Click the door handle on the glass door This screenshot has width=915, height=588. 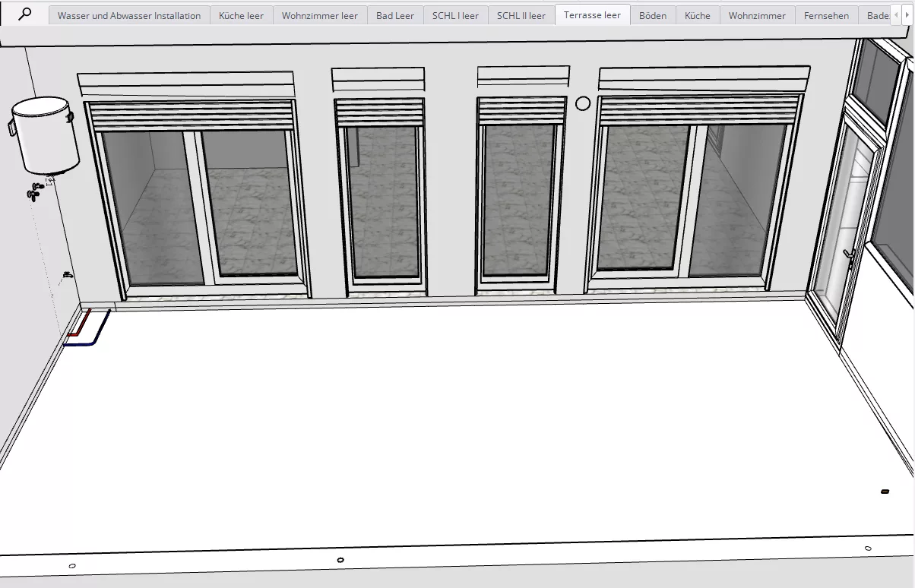(848, 256)
